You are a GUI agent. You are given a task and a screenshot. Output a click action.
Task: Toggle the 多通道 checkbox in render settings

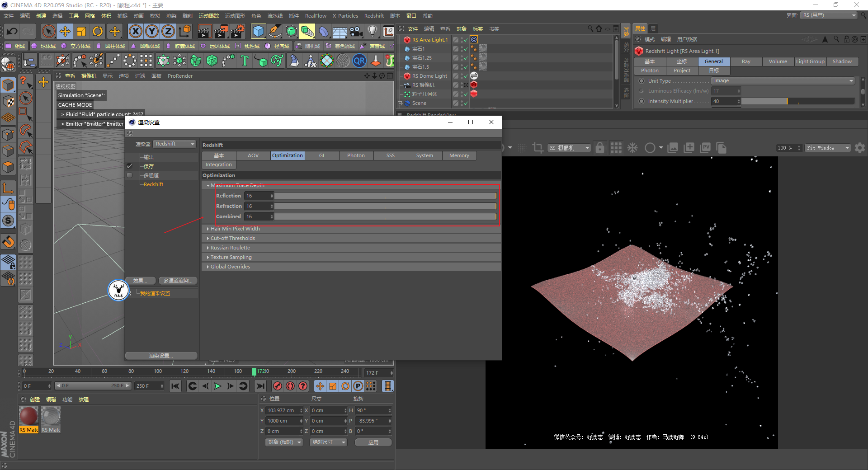130,175
